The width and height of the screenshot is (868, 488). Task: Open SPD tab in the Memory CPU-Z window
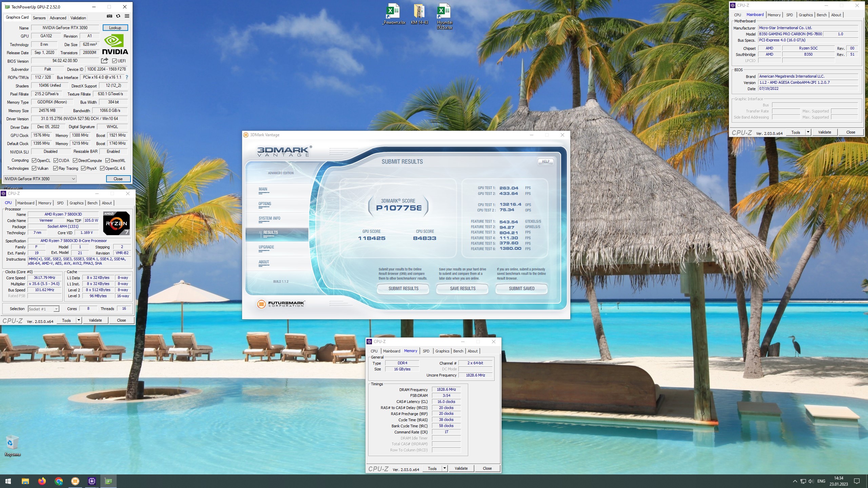pyautogui.click(x=426, y=351)
